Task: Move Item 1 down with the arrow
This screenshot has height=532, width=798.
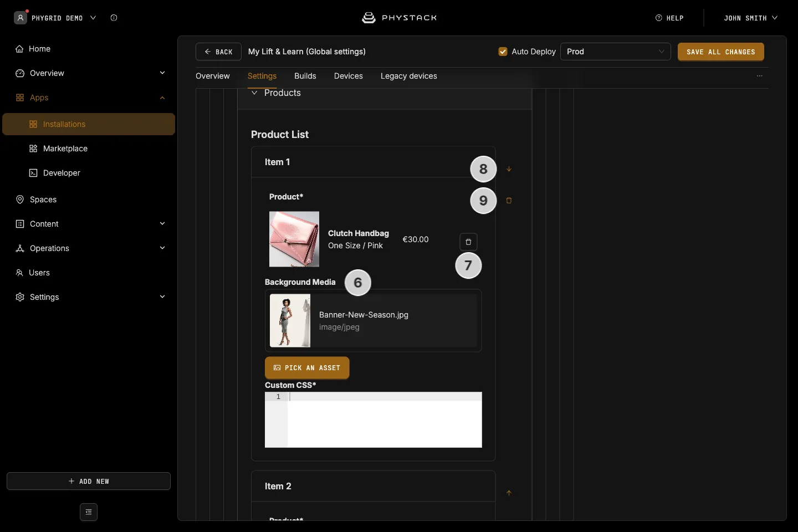Action: point(509,169)
